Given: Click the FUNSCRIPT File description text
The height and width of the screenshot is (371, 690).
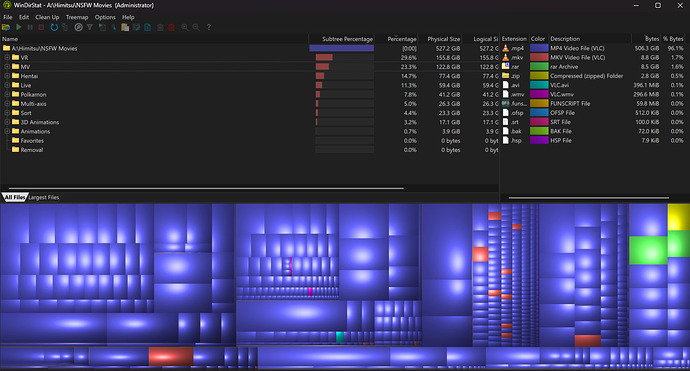Looking at the screenshot, I should coord(570,103).
